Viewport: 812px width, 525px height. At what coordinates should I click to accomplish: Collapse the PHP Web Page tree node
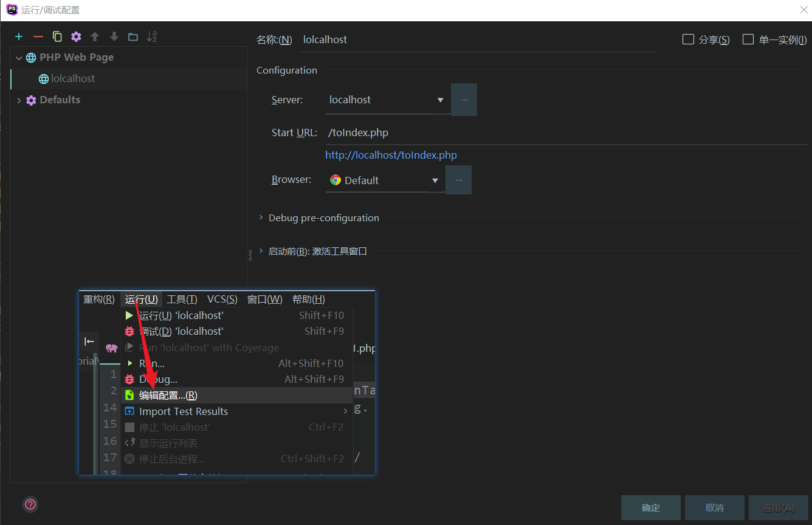click(19, 58)
